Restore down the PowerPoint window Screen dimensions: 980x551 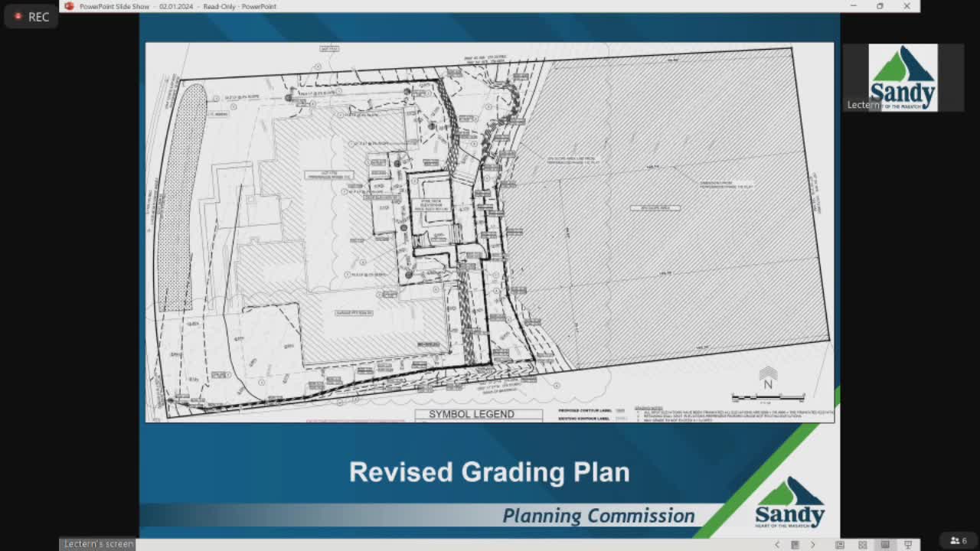(x=880, y=6)
